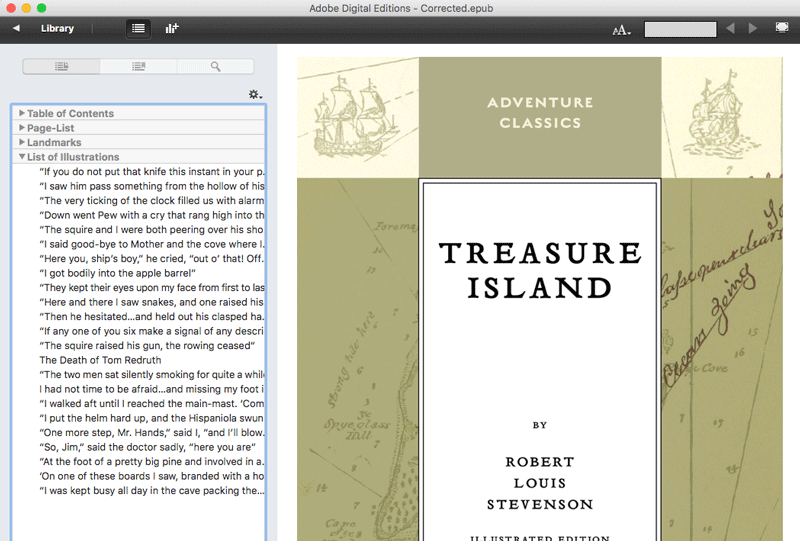Viewport: 800px width, 541px height.
Task: Open "The very ticking of the clock" entry
Action: (152, 201)
